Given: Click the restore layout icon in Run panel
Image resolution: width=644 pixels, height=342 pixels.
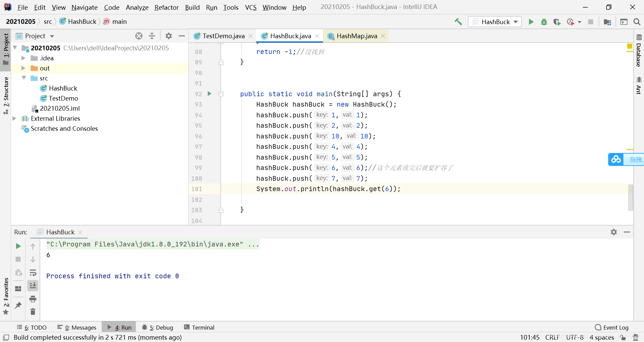Looking at the screenshot, I should pos(18,288).
